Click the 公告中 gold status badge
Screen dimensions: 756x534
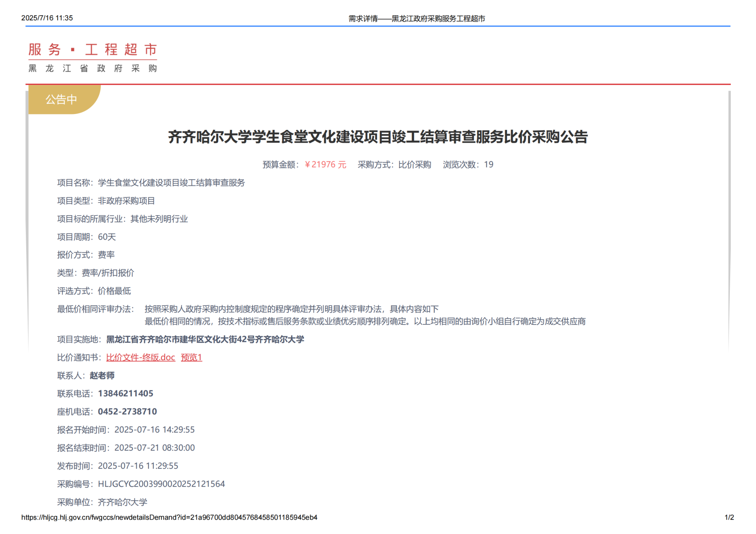pos(61,99)
